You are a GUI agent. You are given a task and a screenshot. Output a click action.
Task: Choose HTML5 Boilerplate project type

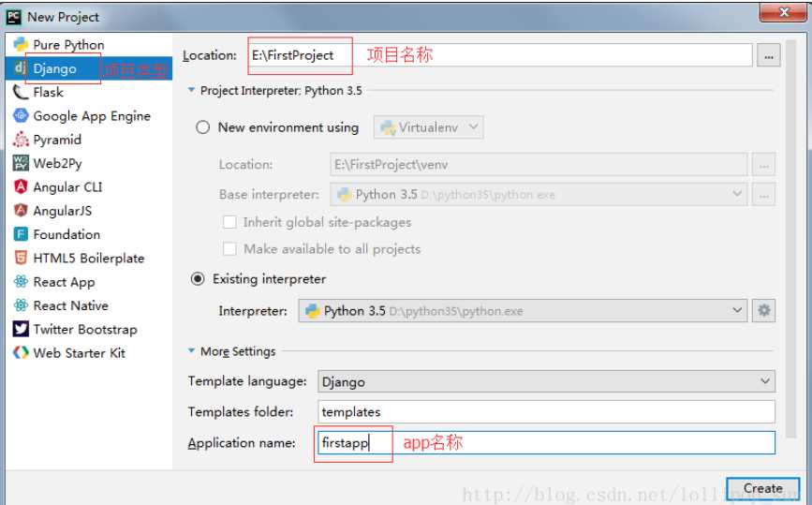pos(89,258)
